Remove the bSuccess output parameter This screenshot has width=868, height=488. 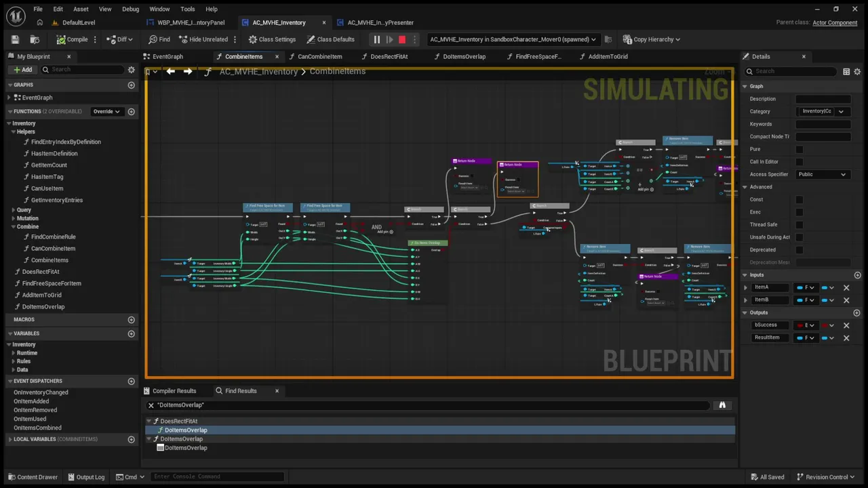tap(846, 325)
